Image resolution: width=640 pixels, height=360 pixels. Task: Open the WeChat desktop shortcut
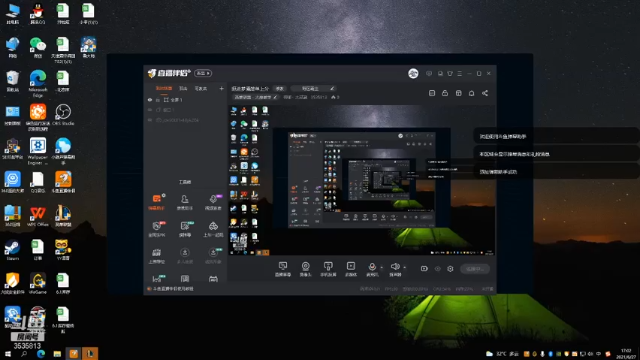point(38,47)
